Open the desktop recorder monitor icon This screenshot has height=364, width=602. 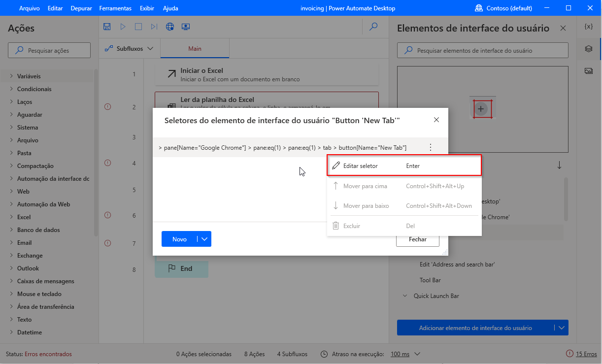click(x=186, y=27)
